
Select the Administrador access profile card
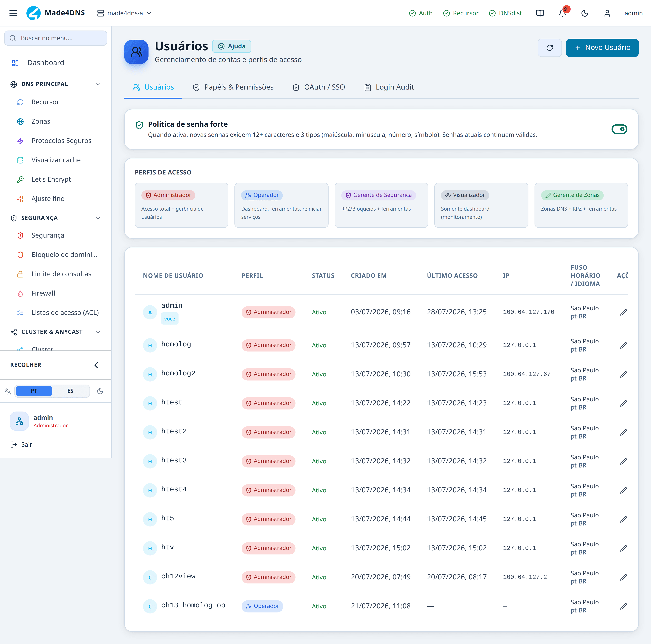click(181, 205)
